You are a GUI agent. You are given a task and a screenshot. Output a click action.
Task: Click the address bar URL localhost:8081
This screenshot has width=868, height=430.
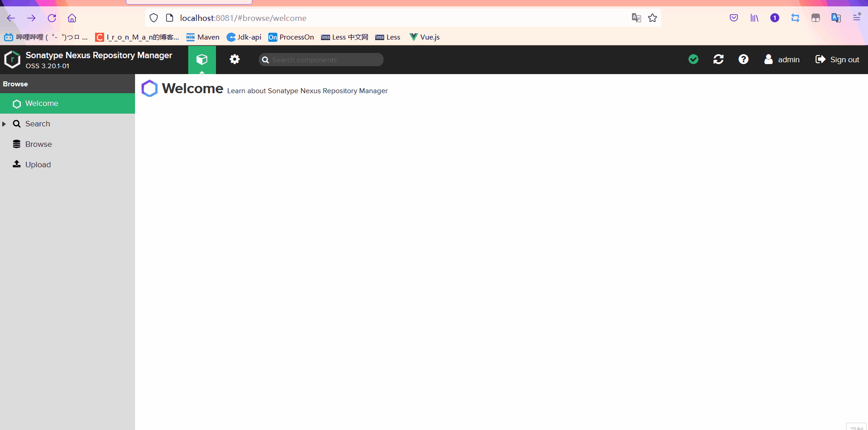(243, 18)
